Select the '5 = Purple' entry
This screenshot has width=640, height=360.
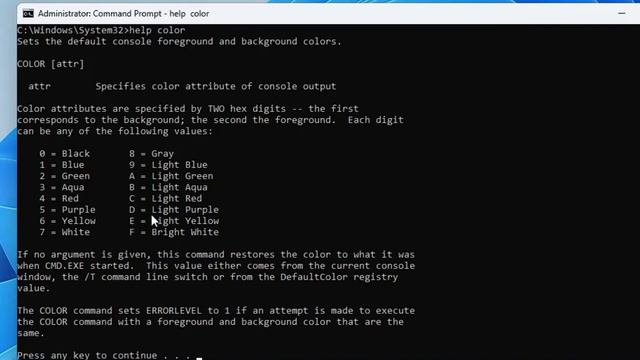tap(67, 210)
